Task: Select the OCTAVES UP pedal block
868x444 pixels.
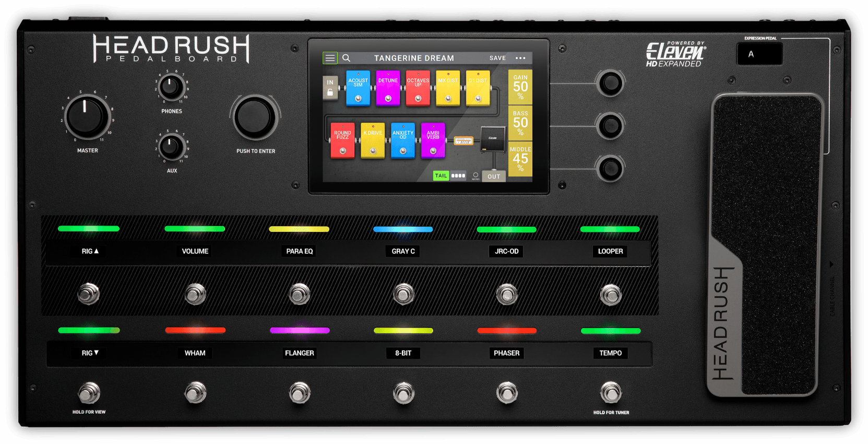Action: [418, 88]
